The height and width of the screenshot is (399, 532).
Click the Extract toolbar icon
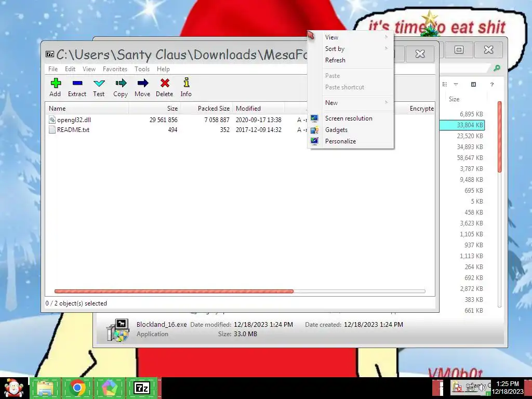77,83
